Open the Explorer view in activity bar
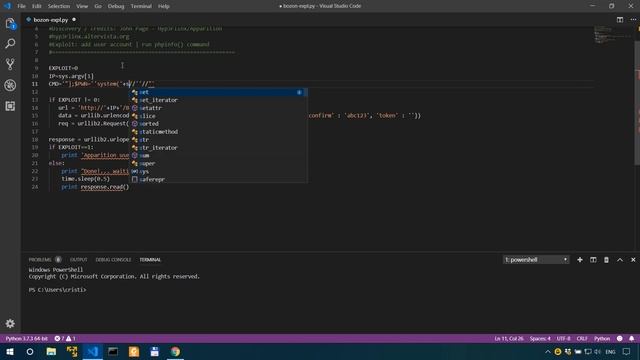 point(10,24)
